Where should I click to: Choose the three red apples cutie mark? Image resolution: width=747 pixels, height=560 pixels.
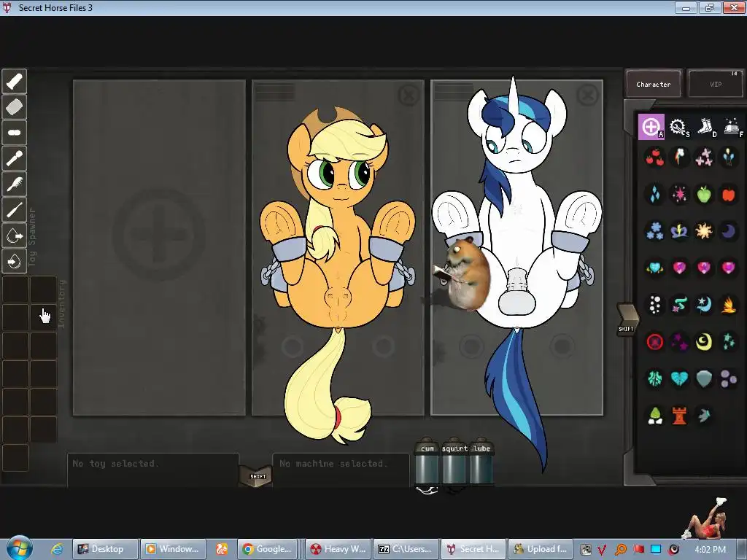click(655, 157)
